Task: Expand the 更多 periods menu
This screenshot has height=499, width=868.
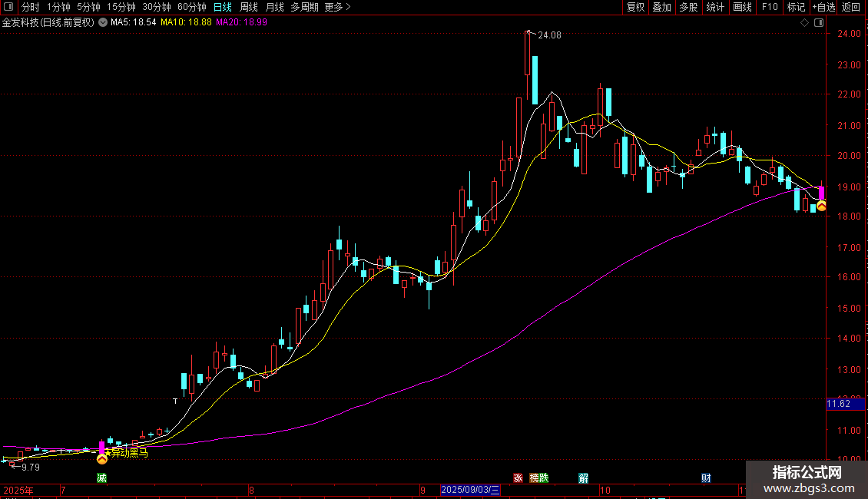Action: 337,7
